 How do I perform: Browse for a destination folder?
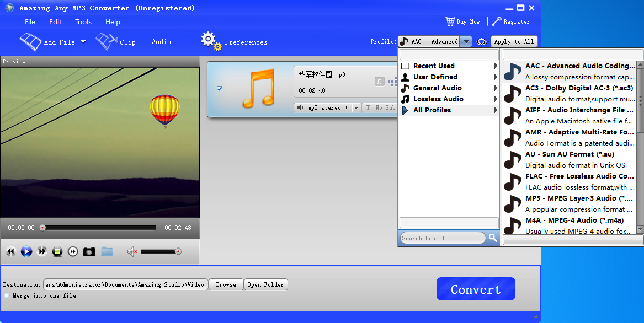click(226, 284)
